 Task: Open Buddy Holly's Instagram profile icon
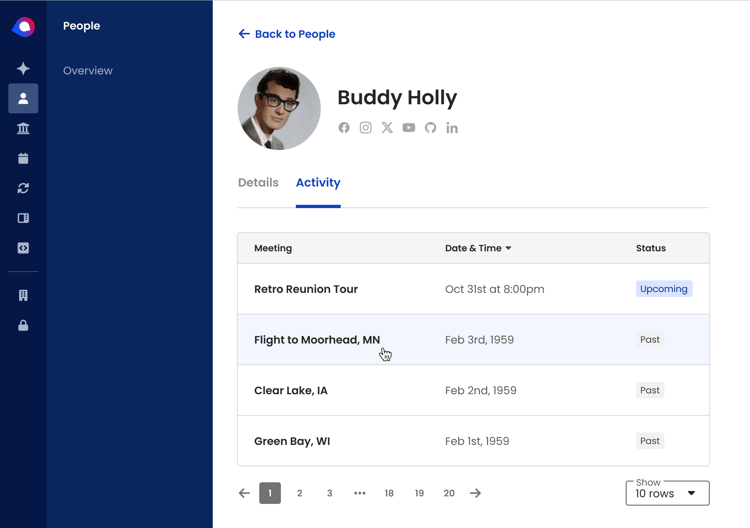point(365,128)
